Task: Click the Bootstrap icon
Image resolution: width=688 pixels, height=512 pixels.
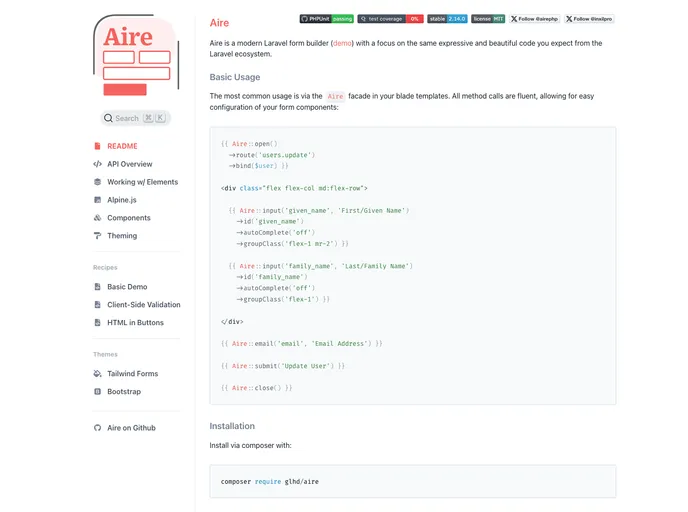Action: tap(97, 392)
